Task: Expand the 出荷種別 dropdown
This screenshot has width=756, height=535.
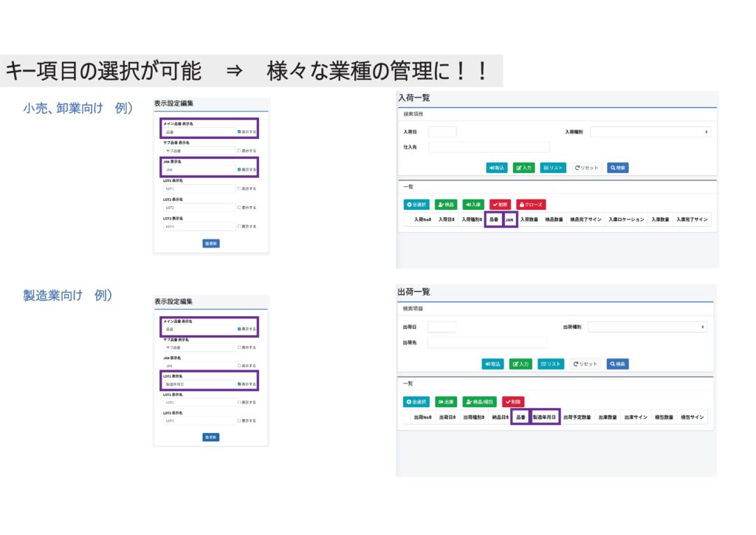Action: coord(647,327)
